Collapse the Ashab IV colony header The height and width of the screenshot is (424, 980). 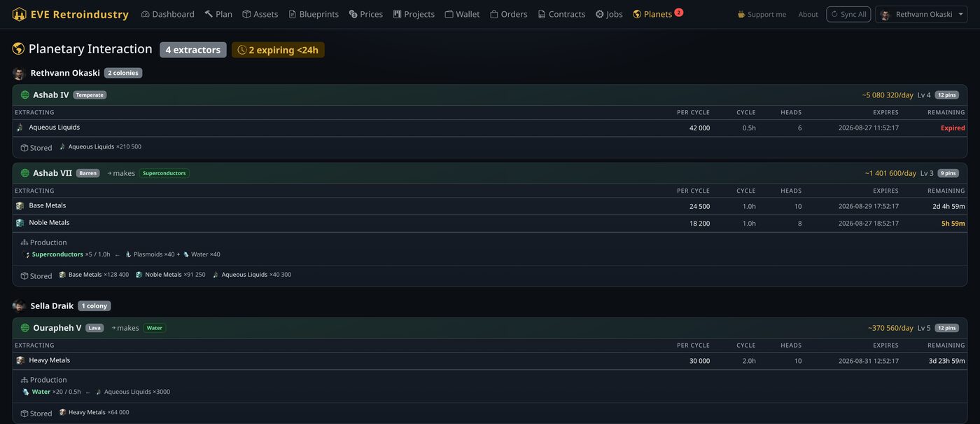[x=490, y=95]
